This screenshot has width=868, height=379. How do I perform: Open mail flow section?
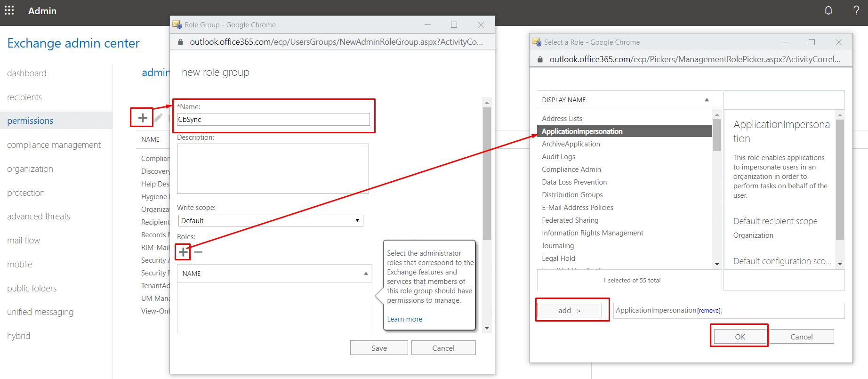click(x=24, y=240)
